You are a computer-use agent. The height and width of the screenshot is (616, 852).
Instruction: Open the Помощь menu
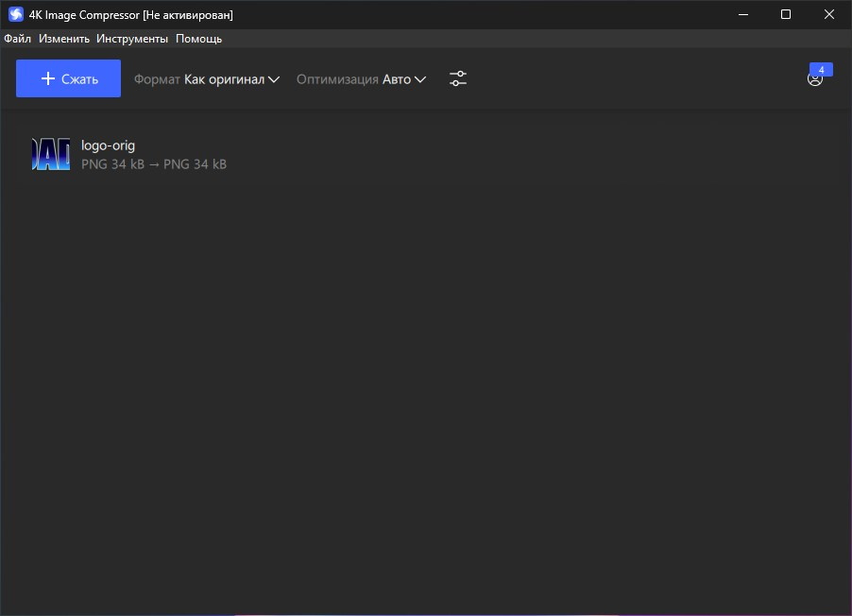198,39
